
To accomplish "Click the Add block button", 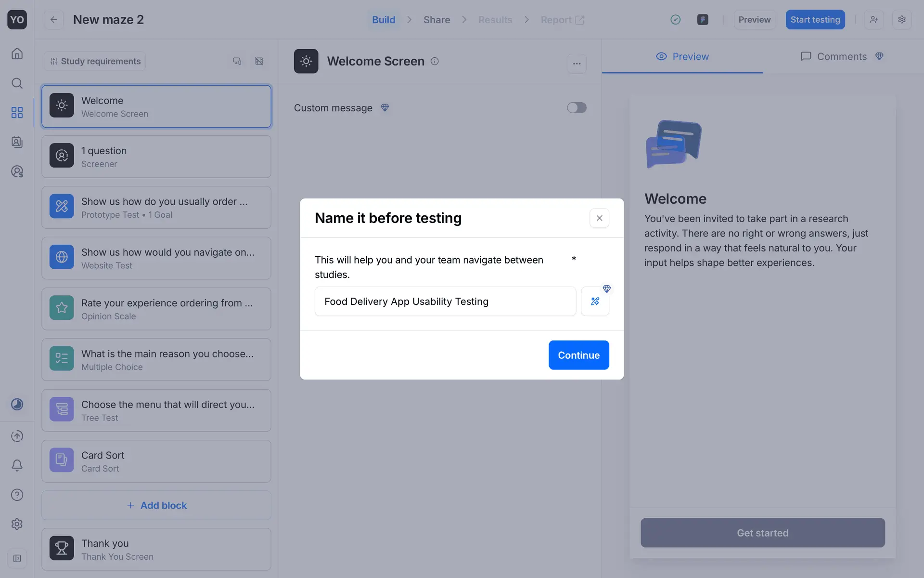I will click(x=156, y=505).
